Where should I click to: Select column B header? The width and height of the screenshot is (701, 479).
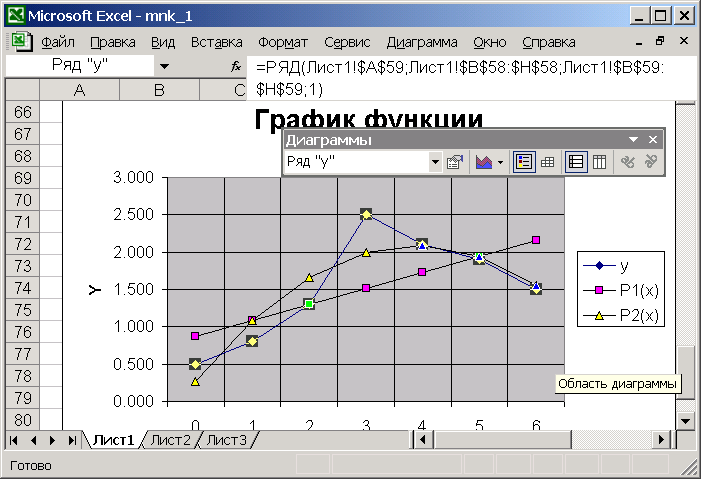(x=159, y=90)
